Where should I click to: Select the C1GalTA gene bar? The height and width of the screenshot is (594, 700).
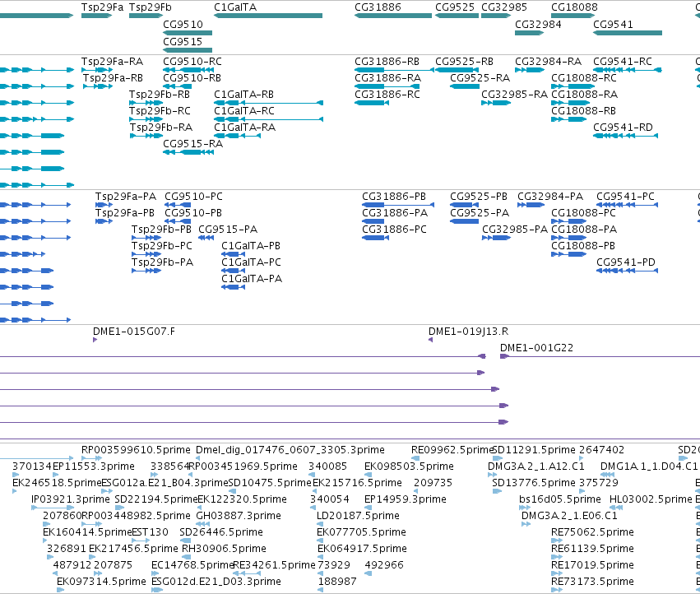[268, 16]
